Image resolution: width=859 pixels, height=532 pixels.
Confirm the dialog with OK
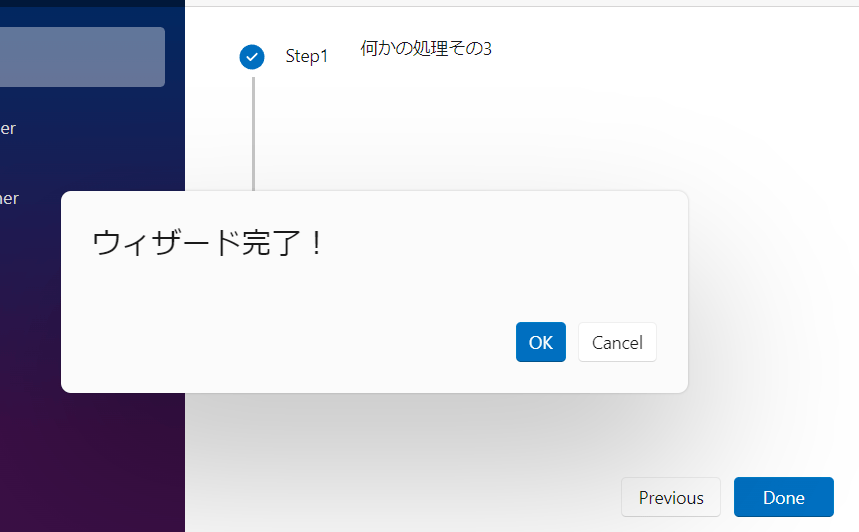(541, 342)
